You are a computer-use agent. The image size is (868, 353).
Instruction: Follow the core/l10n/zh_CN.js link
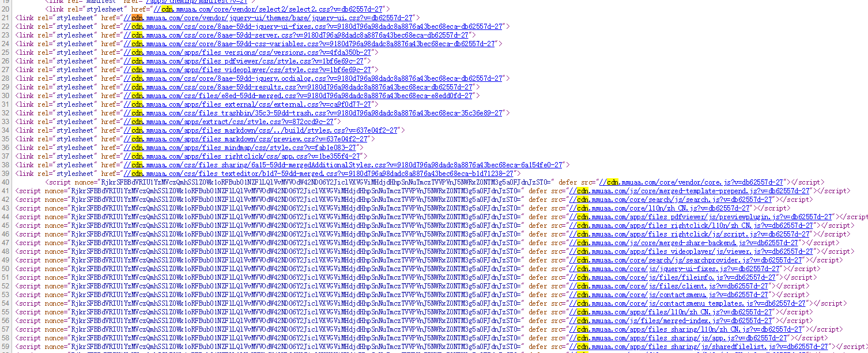pyautogui.click(x=660, y=208)
